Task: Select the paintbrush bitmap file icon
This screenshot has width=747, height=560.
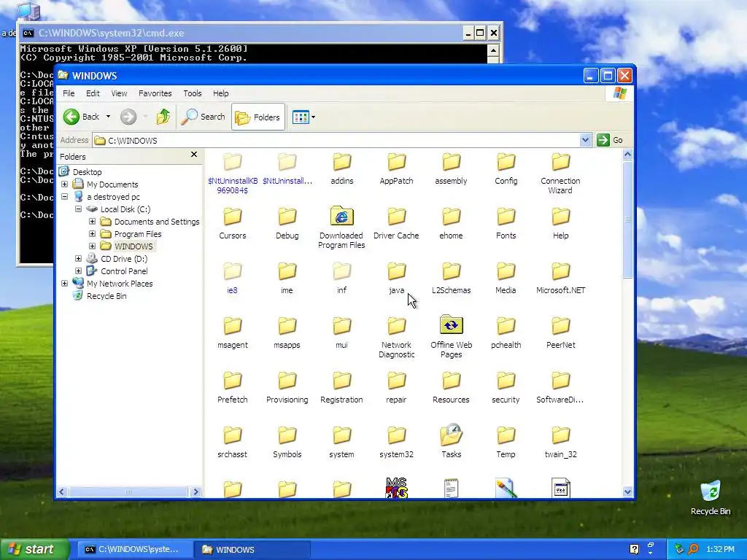Action: pyautogui.click(x=506, y=488)
